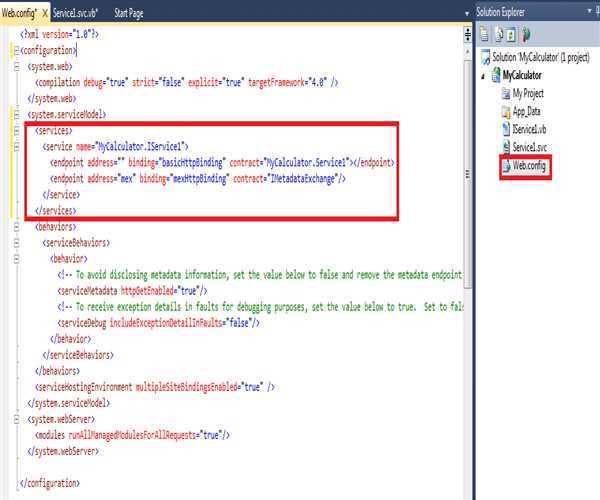Click the Solution 'MyCalculator' node icon
Viewport: 600px width, 500px height.
pyautogui.click(x=486, y=57)
